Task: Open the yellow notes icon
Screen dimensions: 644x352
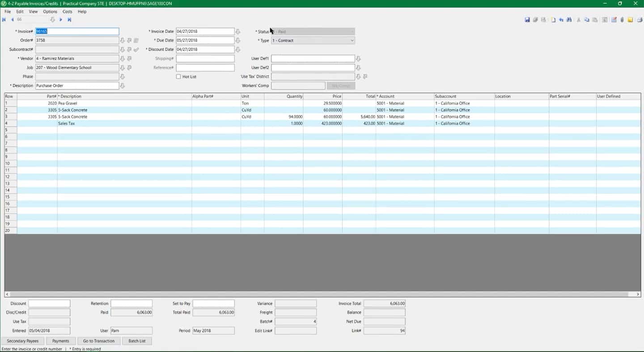Action: pos(630,20)
